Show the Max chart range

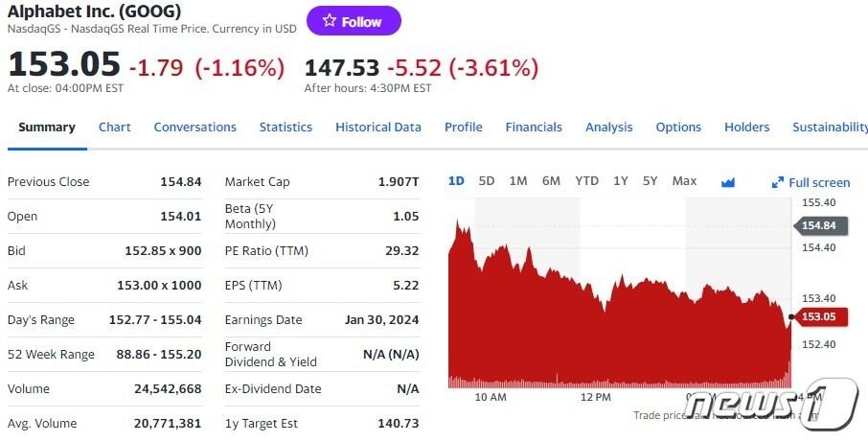(x=684, y=181)
